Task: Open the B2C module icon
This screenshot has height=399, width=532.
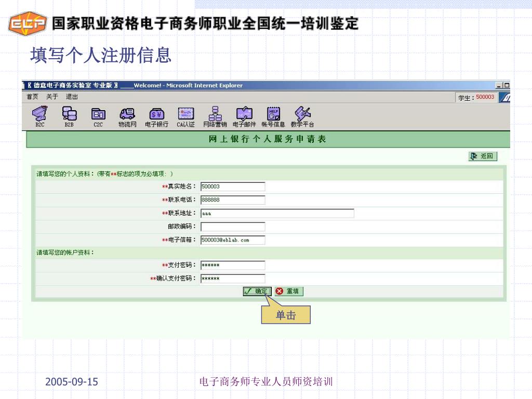Action: click(39, 116)
